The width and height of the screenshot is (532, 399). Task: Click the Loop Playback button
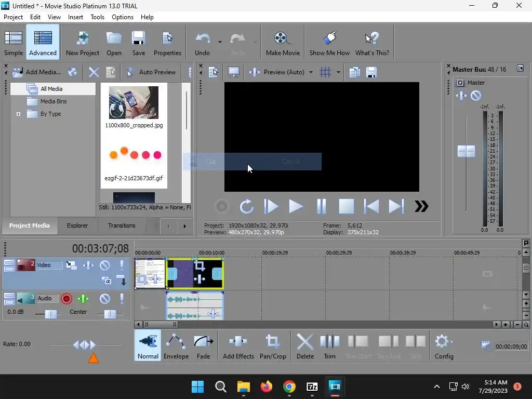tap(246, 206)
